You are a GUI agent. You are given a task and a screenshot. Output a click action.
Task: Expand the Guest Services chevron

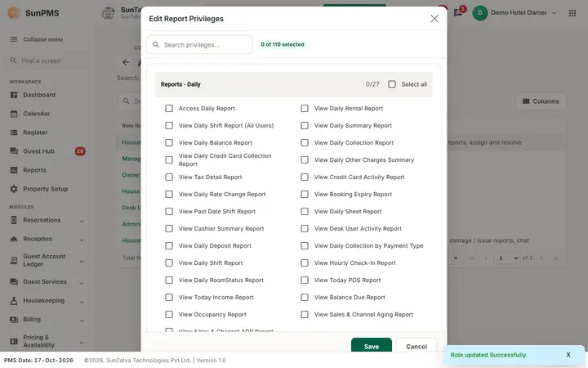[x=82, y=283]
